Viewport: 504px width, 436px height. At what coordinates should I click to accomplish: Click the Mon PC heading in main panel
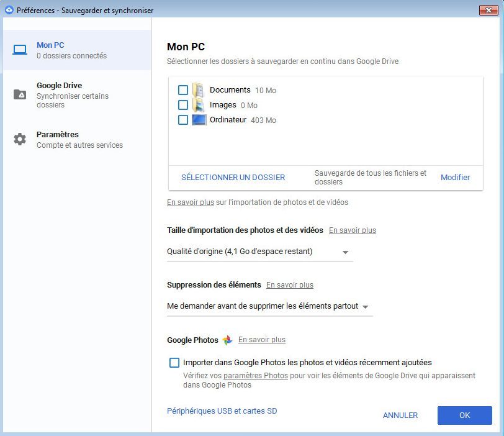186,47
